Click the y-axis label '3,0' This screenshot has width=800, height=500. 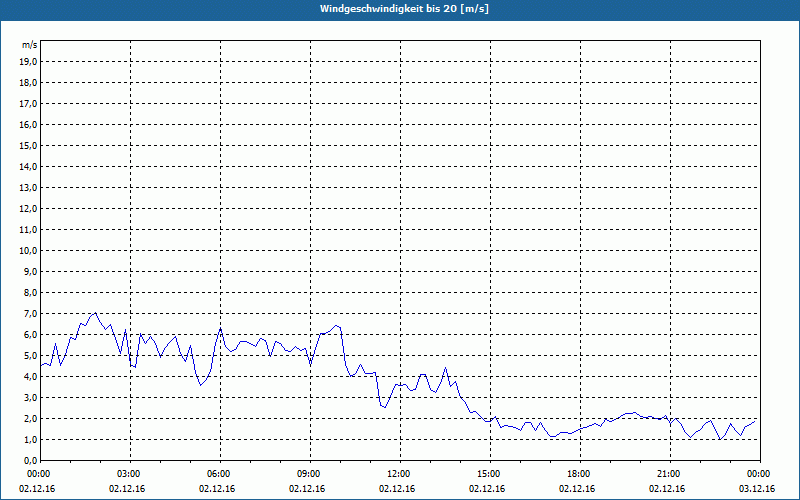coord(30,397)
